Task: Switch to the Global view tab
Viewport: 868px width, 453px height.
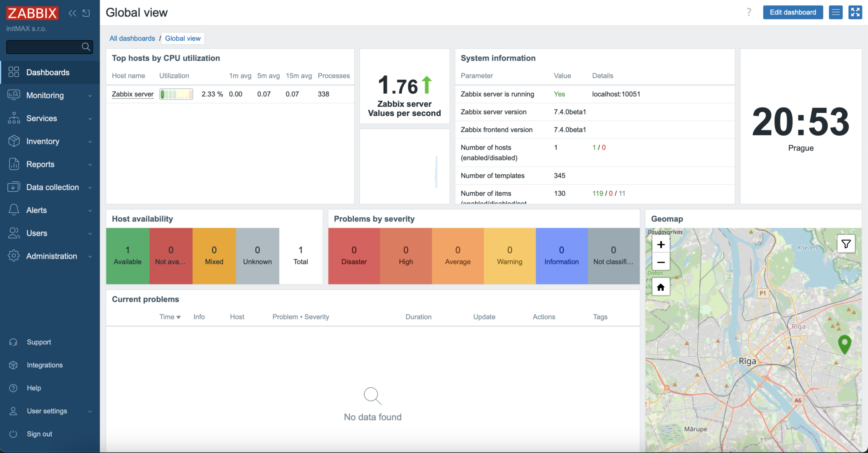Action: (x=183, y=38)
